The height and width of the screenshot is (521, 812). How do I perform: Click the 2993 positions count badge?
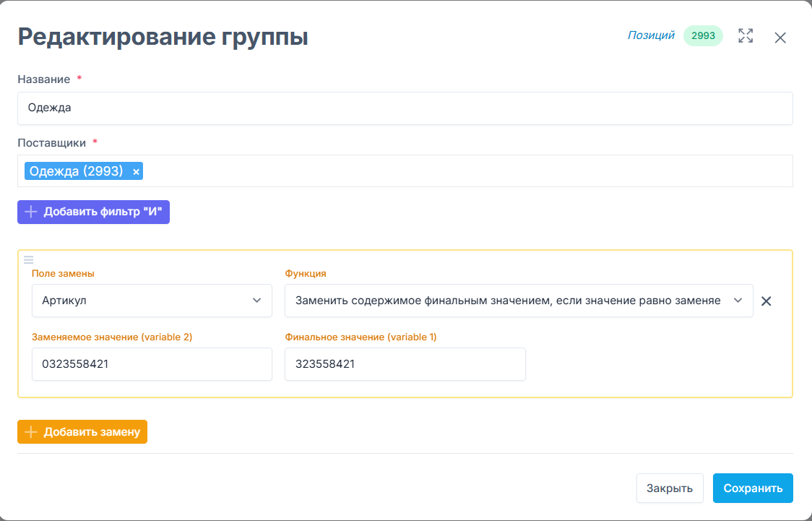(703, 36)
